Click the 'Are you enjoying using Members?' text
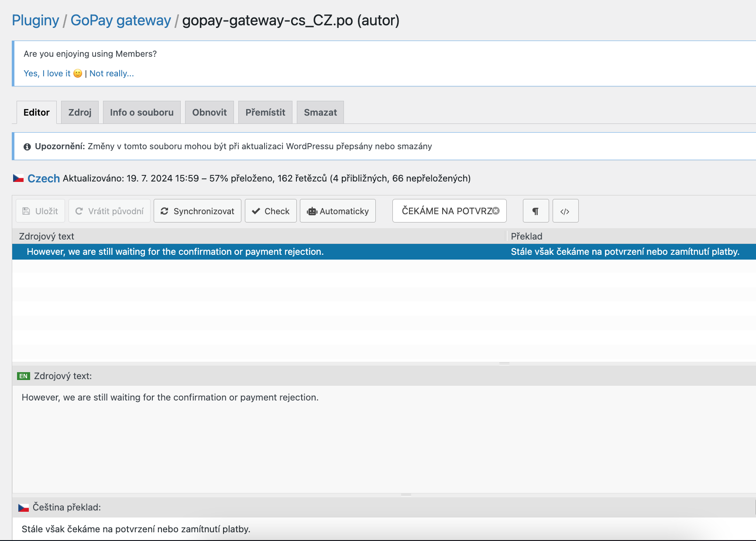The image size is (756, 541). 90,54
